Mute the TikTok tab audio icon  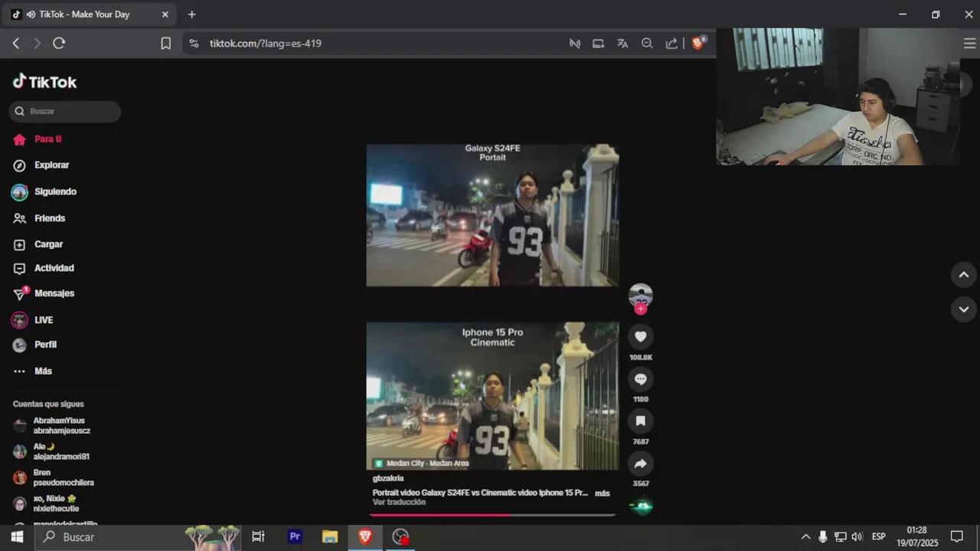click(x=31, y=15)
